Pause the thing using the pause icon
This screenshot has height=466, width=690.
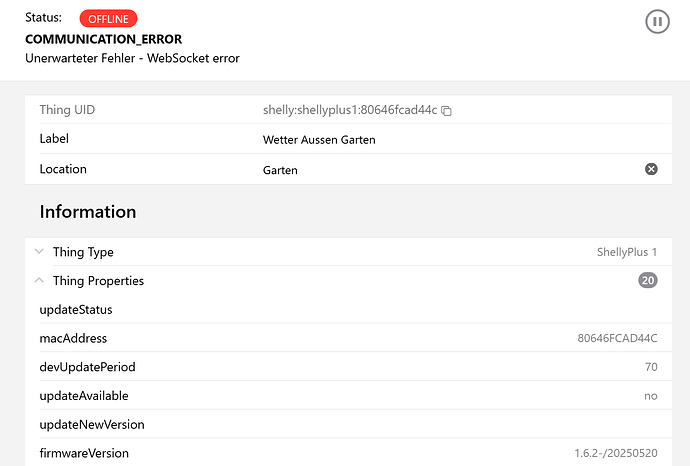(x=657, y=21)
